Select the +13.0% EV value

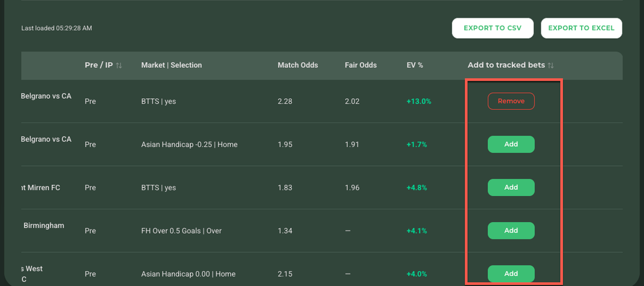coord(419,101)
